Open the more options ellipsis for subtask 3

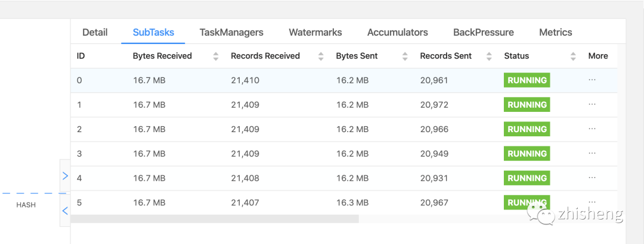point(592,153)
